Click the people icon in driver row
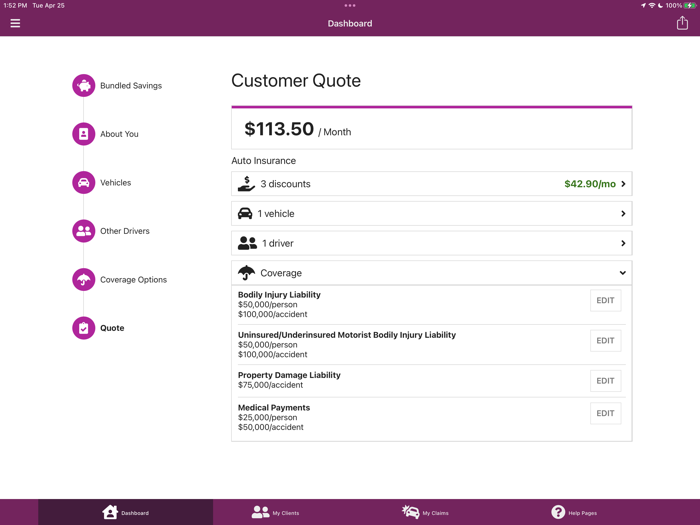 point(247,243)
